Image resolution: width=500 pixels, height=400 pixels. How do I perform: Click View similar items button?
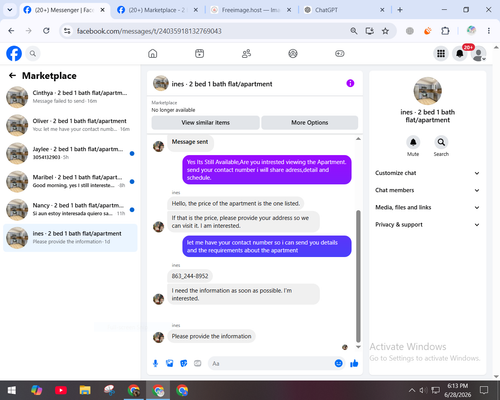(206, 123)
